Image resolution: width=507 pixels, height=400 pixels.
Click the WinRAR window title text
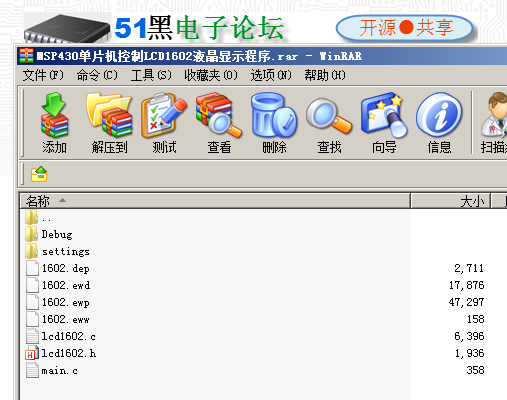199,56
